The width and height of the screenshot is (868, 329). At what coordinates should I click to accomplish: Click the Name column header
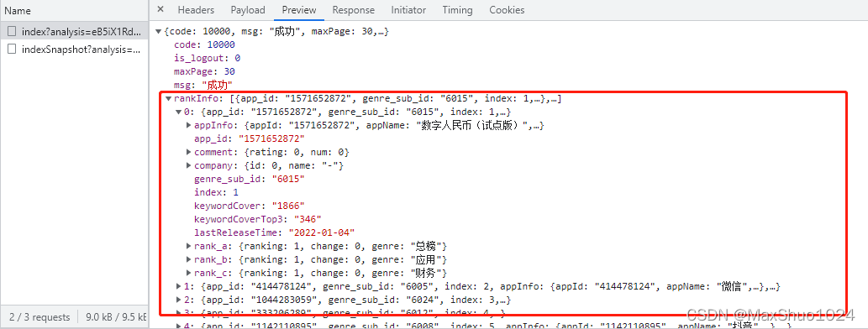click(74, 11)
